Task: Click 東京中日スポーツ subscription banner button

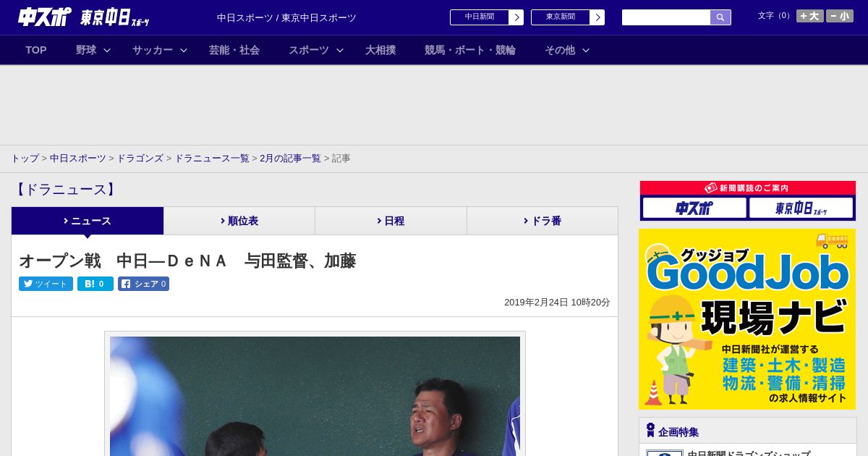Action: pos(801,208)
